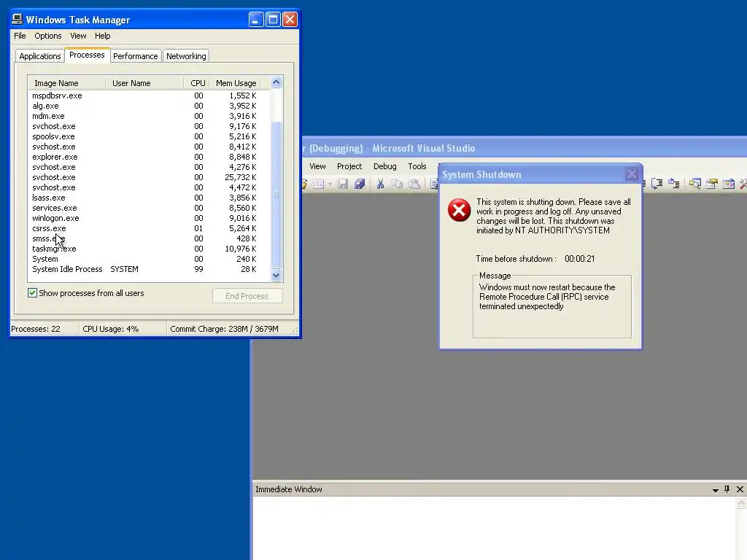
Task: Select the spoolsv.exe process row
Action: [x=149, y=136]
